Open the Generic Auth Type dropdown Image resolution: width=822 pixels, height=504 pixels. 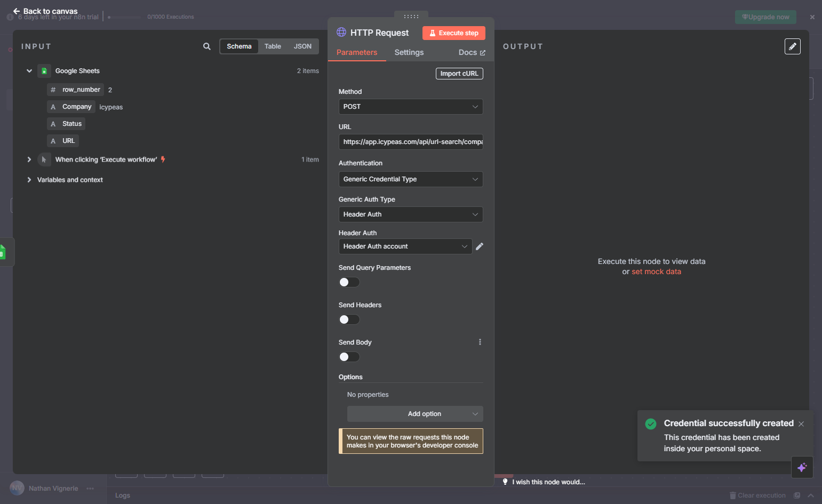(411, 214)
